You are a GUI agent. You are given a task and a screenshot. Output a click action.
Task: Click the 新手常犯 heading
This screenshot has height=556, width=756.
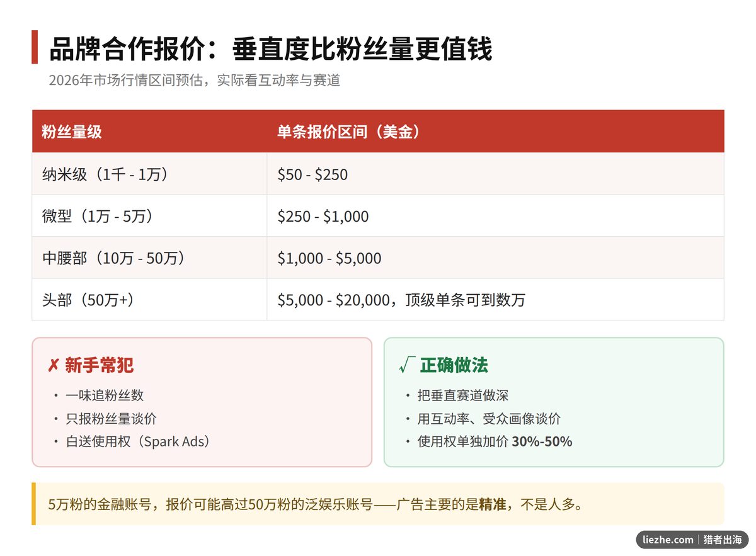coord(91,365)
